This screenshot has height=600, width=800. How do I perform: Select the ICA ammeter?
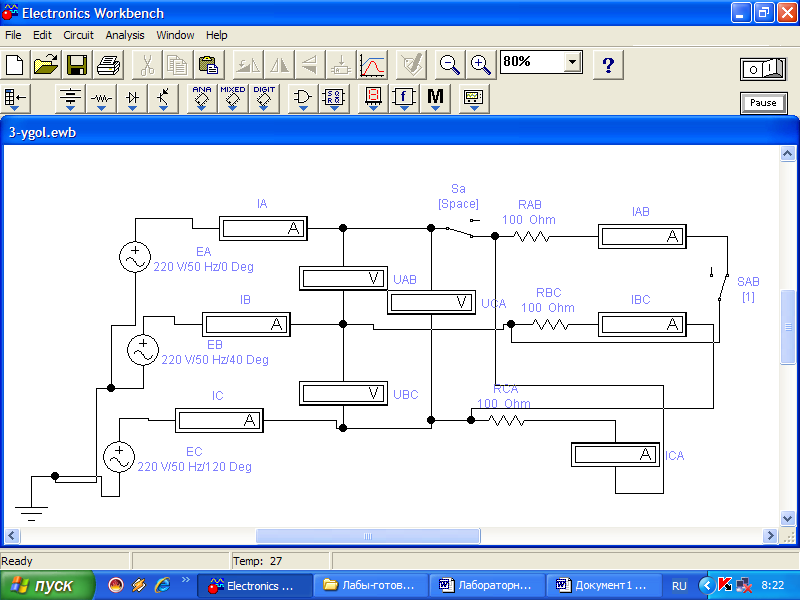click(x=615, y=454)
